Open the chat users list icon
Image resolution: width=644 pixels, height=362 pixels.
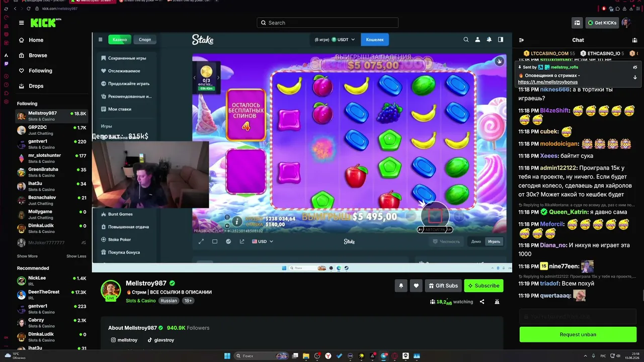(635, 40)
